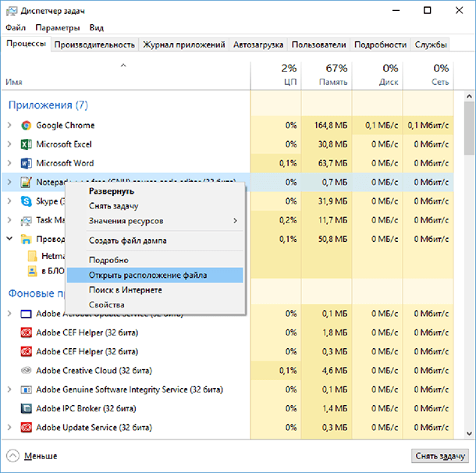Click the Task Manager process icon

point(26,220)
